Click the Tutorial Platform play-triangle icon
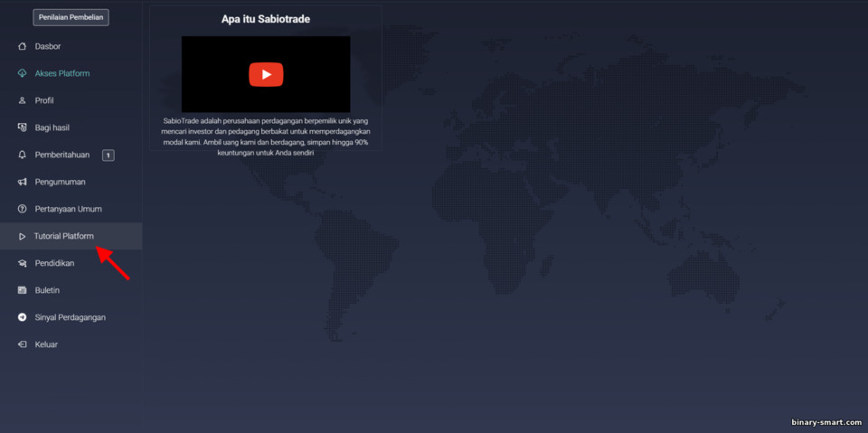Viewport: 868px width, 433px height. [x=22, y=237]
